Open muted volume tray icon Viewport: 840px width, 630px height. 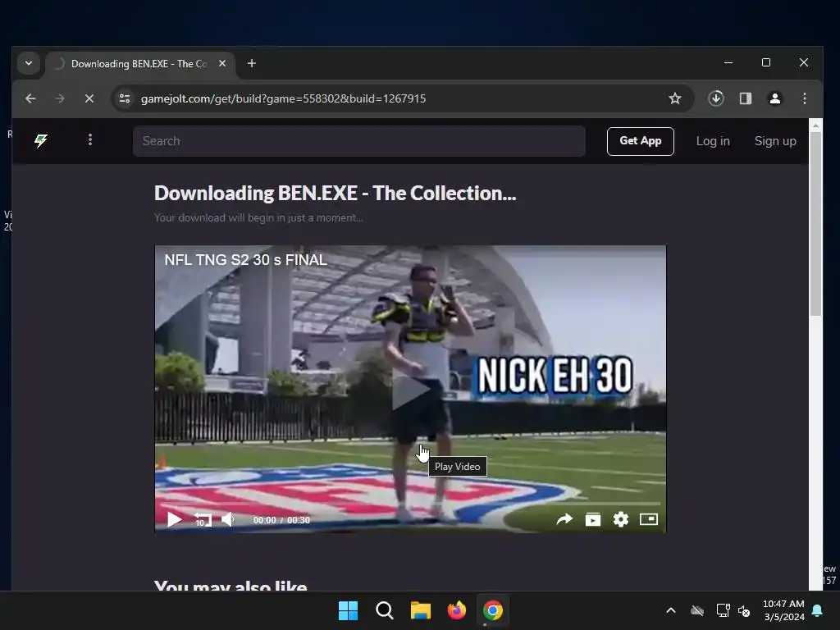point(744,610)
